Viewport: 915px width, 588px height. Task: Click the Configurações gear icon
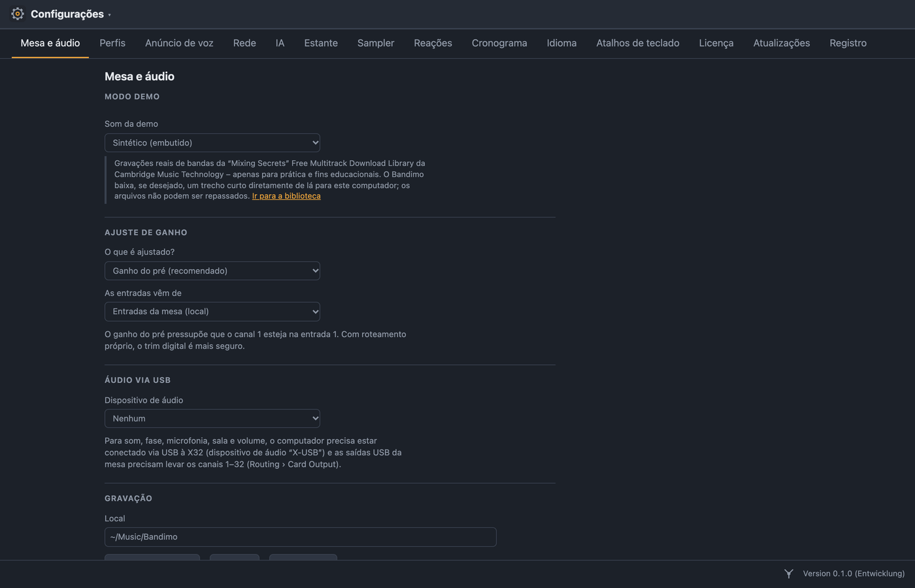[18, 14]
